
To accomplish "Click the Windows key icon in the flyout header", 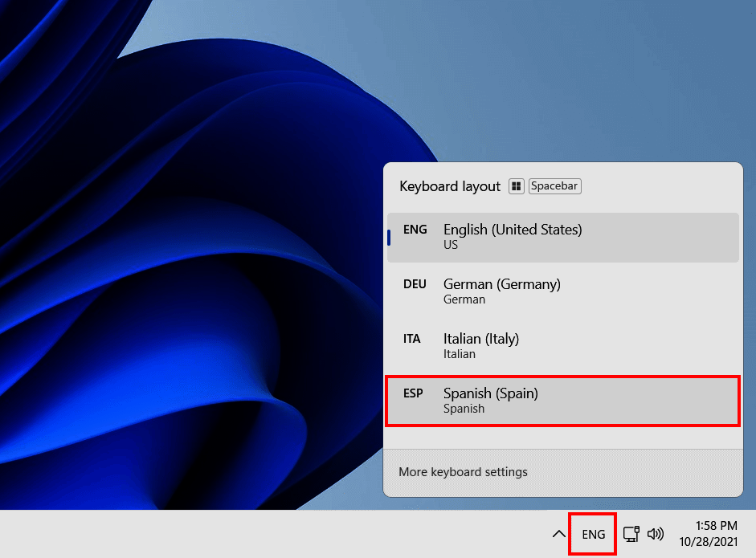I will (517, 185).
